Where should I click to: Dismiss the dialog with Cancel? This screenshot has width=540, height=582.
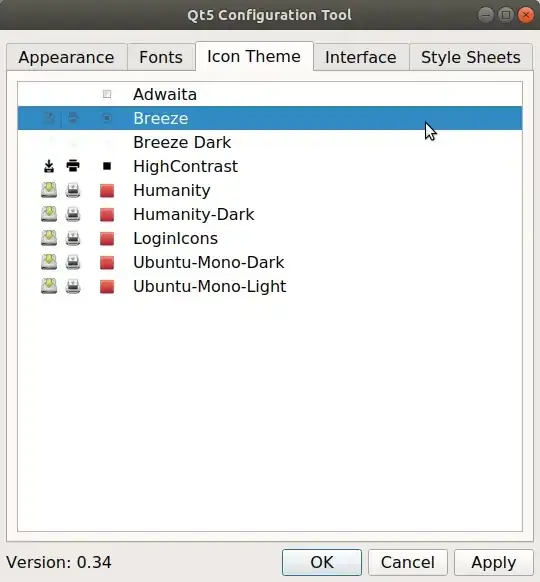pos(408,562)
